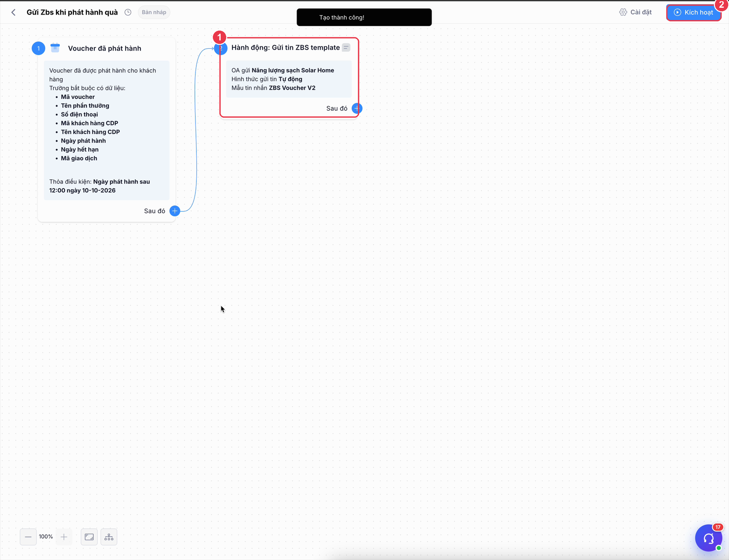Click the 100% zoom level
Screen dimensions: 729x560
46,537
